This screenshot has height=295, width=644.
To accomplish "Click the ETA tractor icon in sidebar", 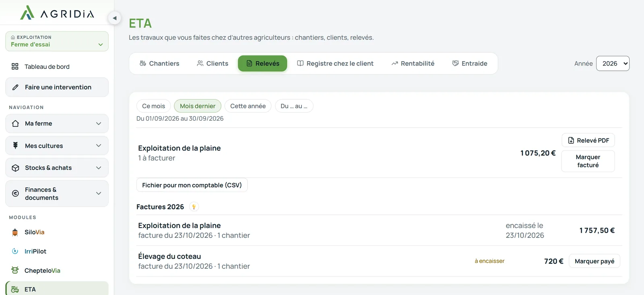I will [15, 289].
